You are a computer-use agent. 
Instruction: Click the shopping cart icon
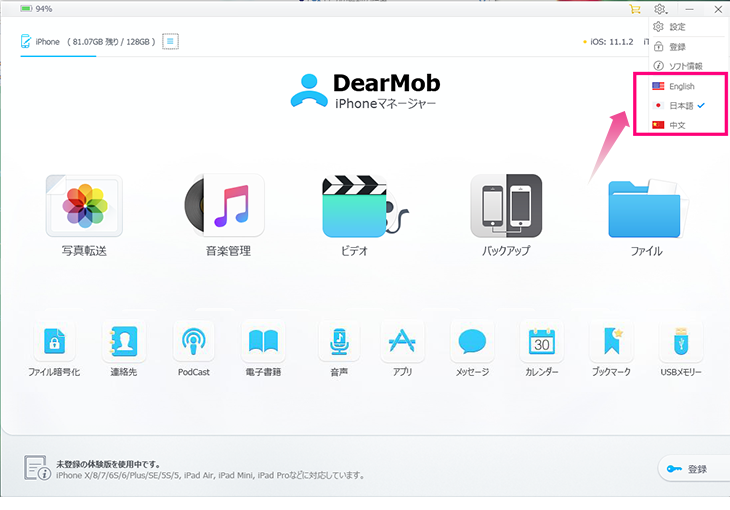[634, 9]
